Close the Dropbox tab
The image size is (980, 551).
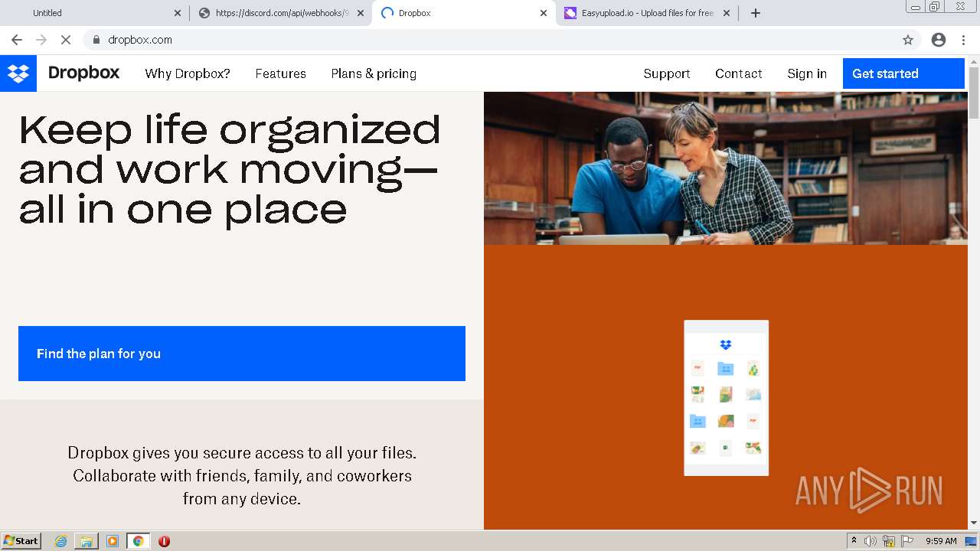(544, 13)
